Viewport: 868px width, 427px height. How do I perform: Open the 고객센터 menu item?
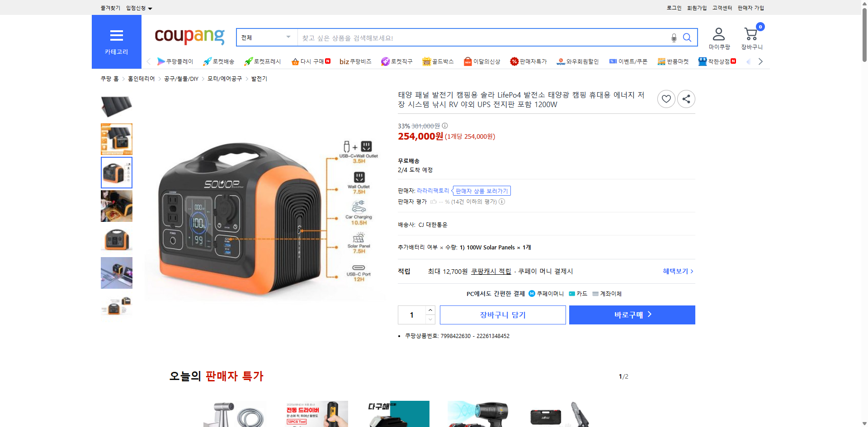pyautogui.click(x=722, y=8)
